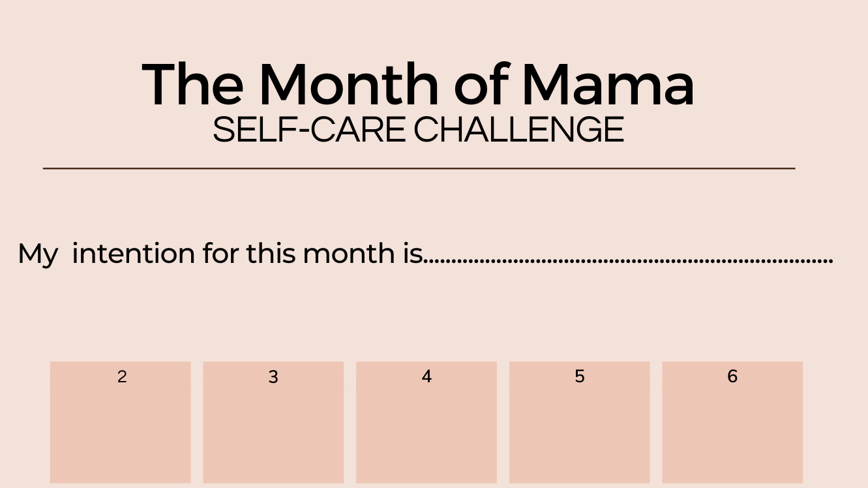
Task: Click the title "The Month of Mama"
Action: (x=417, y=85)
